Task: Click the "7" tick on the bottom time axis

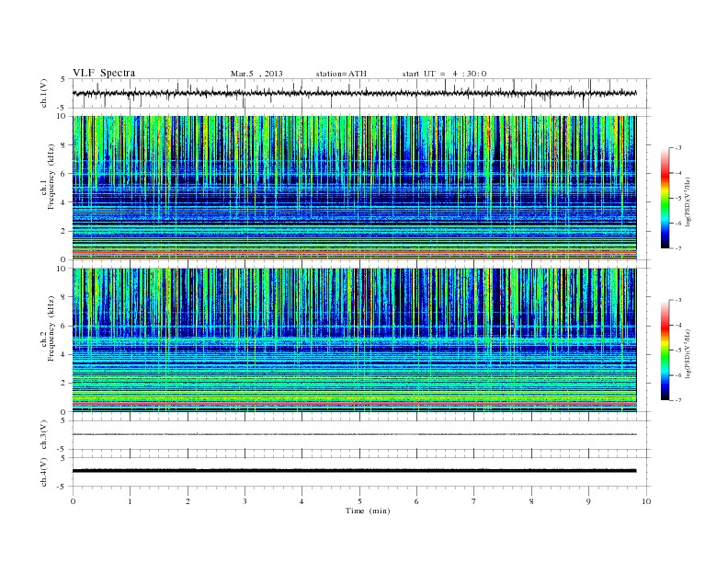Action: click(474, 501)
